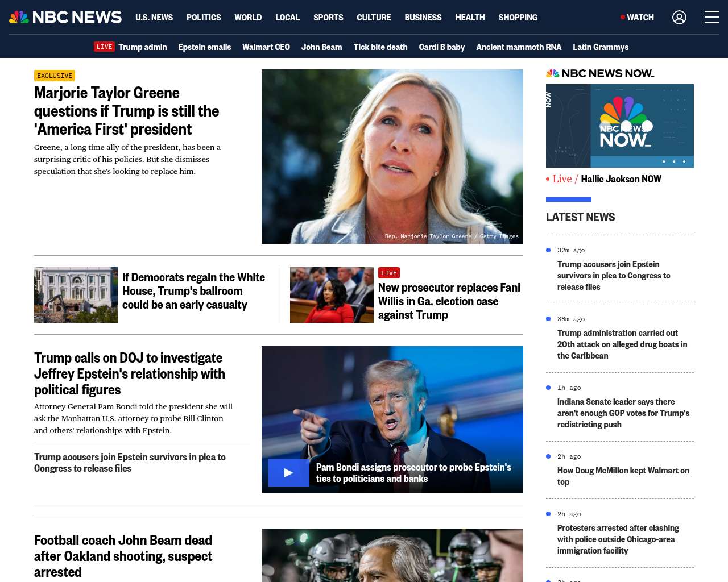Screen dimensions: 728x582
Task: Read the Doug McMillon Walmart story
Action: (x=623, y=476)
